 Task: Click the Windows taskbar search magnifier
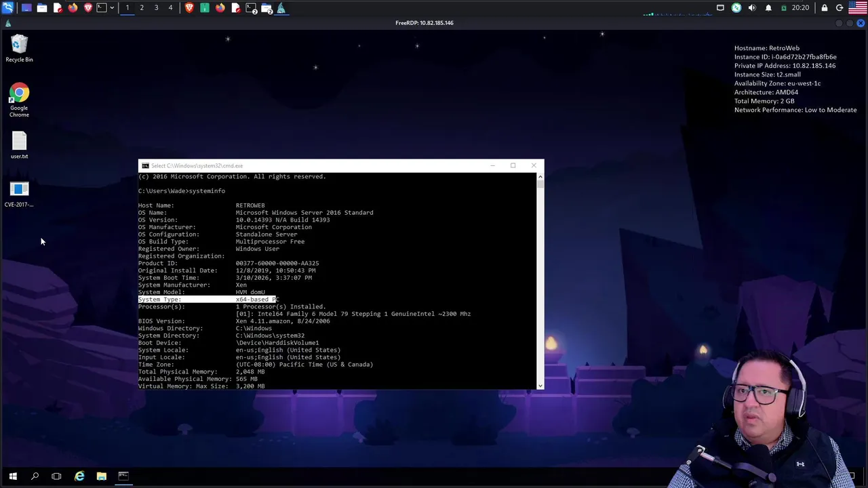tap(35, 476)
